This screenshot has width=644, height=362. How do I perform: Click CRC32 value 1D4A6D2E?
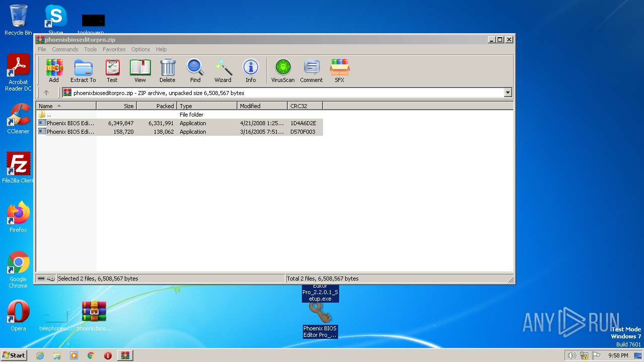click(x=303, y=123)
